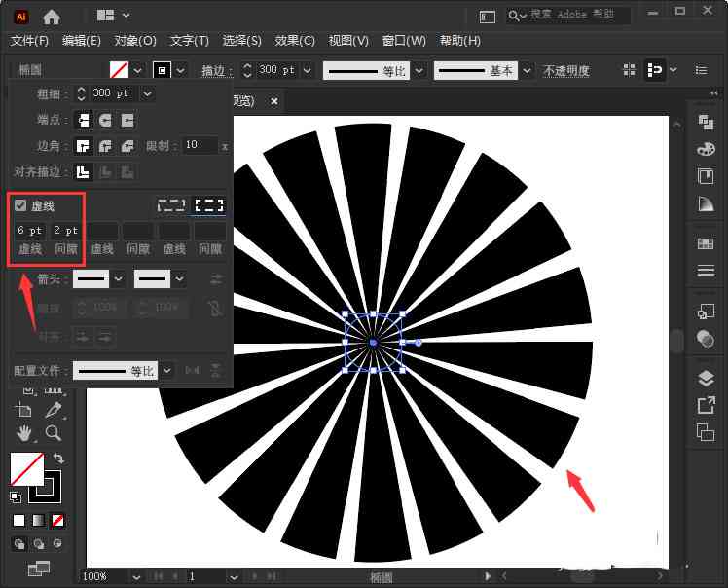
Task: Click the 粗细 weight stepper arrows in panel
Action: tap(81, 93)
